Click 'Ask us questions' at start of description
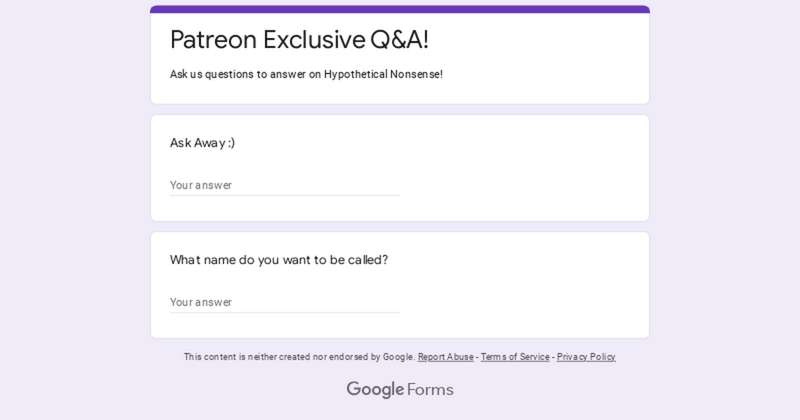This screenshot has height=420, width=800. tap(212, 74)
